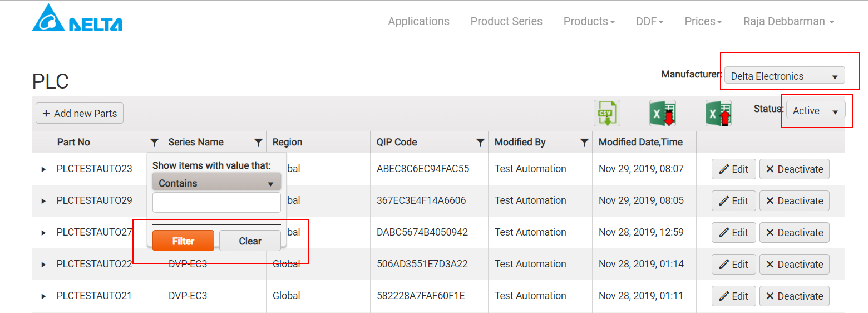Click the filter value text field

click(x=216, y=203)
